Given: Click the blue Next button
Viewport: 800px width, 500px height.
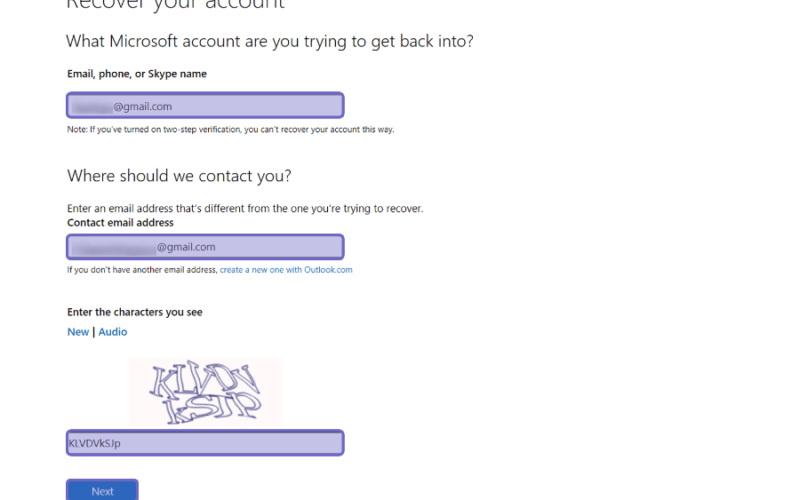Looking at the screenshot, I should (102, 490).
